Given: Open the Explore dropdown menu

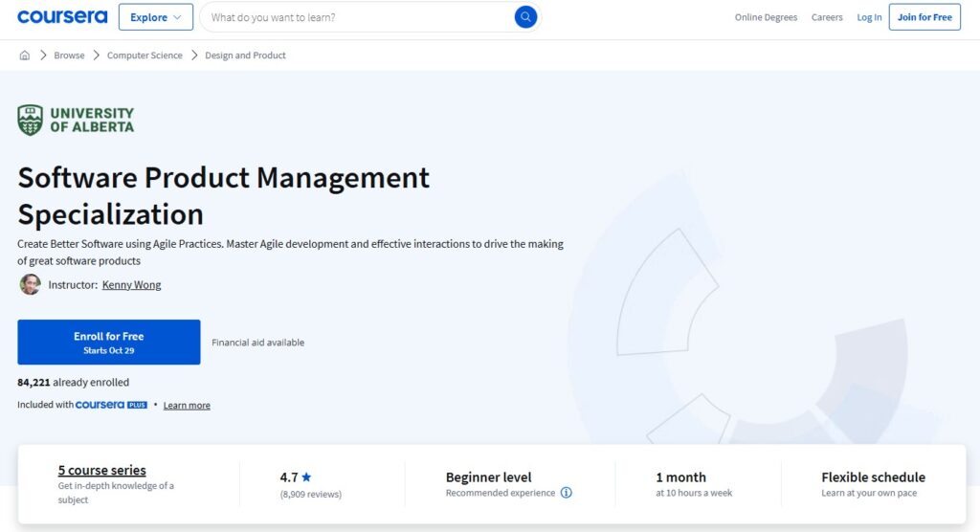Looking at the screenshot, I should coord(156,17).
